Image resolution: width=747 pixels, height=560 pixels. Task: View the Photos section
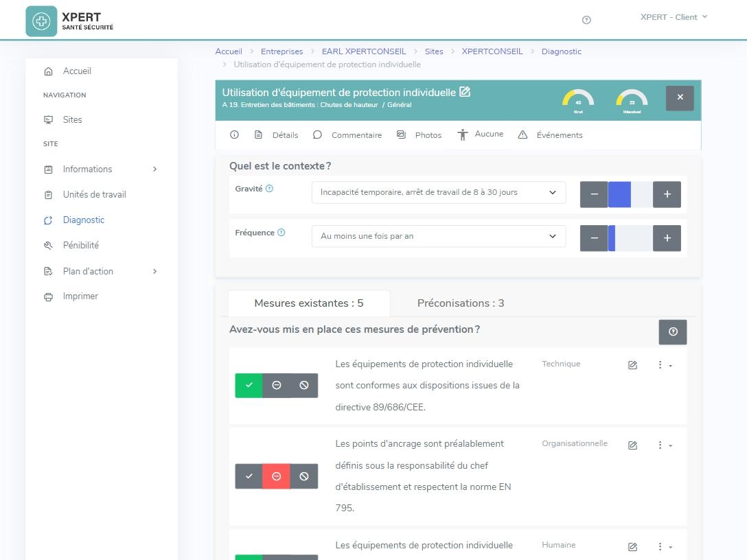[x=401, y=135]
